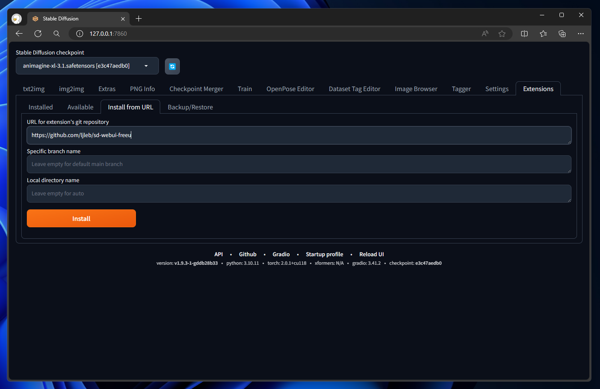The image size is (600, 389).
Task: Switch to the Available sub-tab
Action: pyautogui.click(x=80, y=107)
